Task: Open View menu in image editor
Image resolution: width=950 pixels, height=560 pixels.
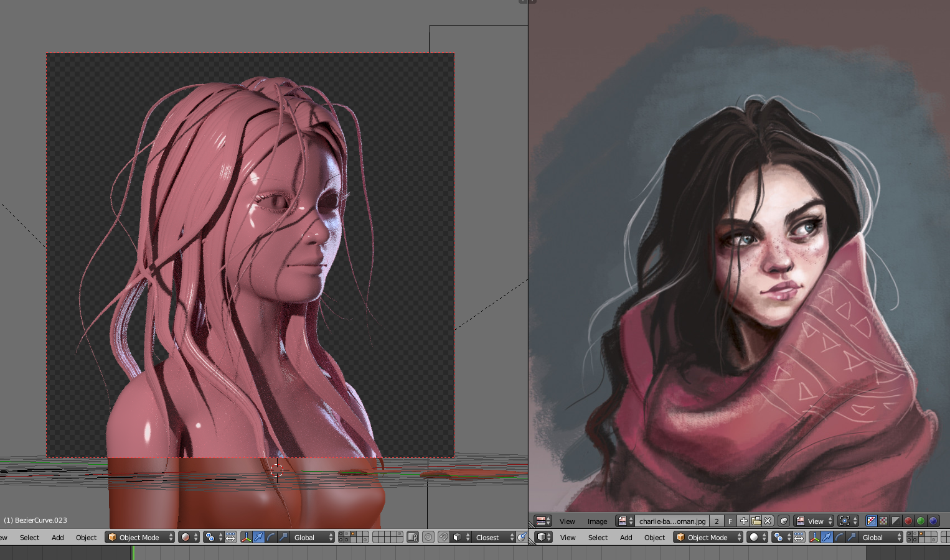Action: coord(567,521)
